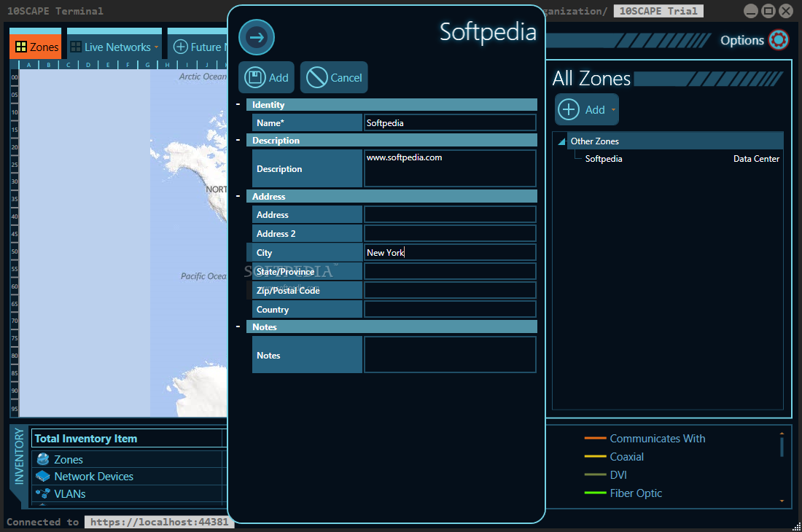This screenshot has width=802, height=532.
Task: Click the Country input field
Action: 450,309
